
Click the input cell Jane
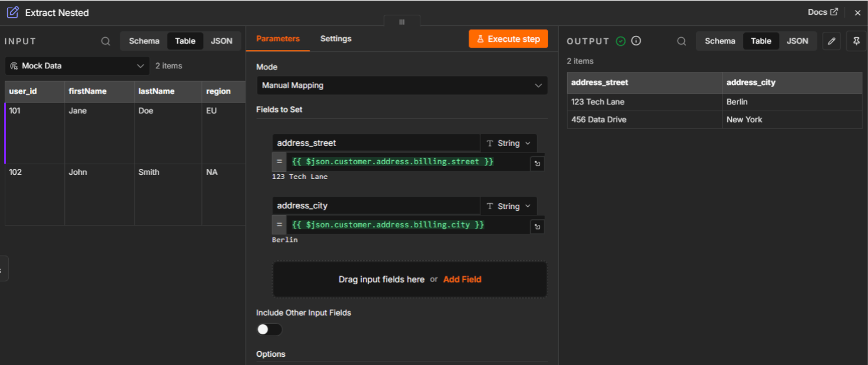coord(100,134)
